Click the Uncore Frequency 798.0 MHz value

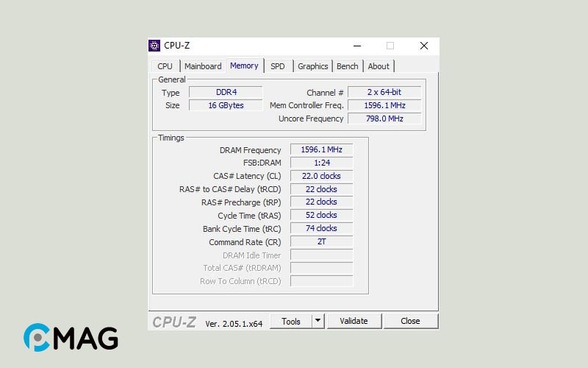pyautogui.click(x=384, y=118)
